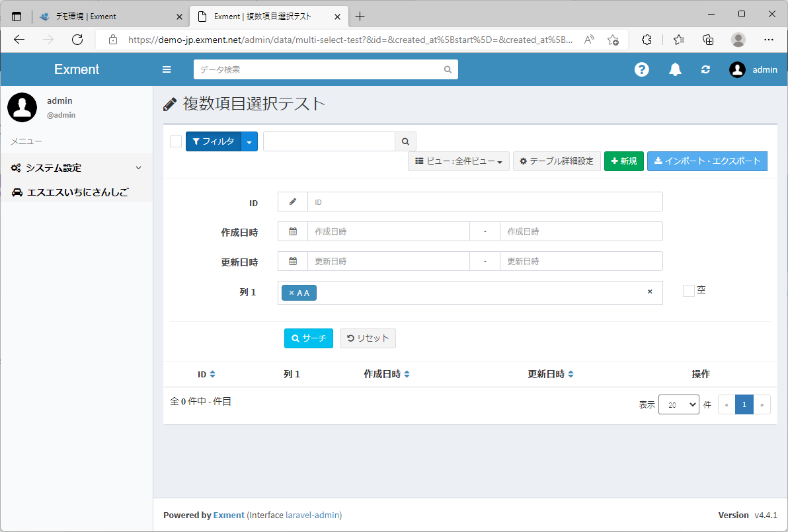
Task: Click previous page « arrow
Action: point(727,404)
